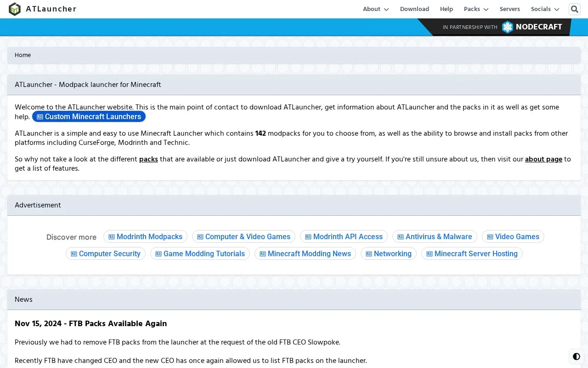588x368 pixels.
Task: Open the Video Games ad link text
Action: click(x=517, y=237)
